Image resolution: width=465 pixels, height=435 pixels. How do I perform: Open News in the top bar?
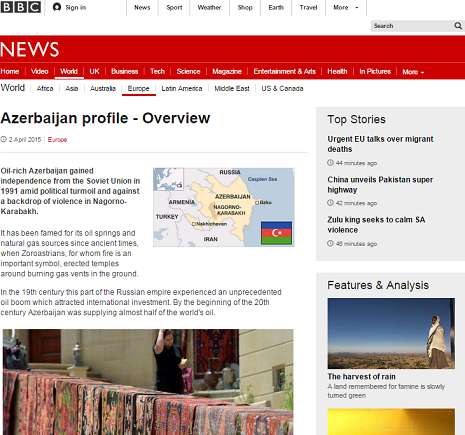[x=142, y=7]
